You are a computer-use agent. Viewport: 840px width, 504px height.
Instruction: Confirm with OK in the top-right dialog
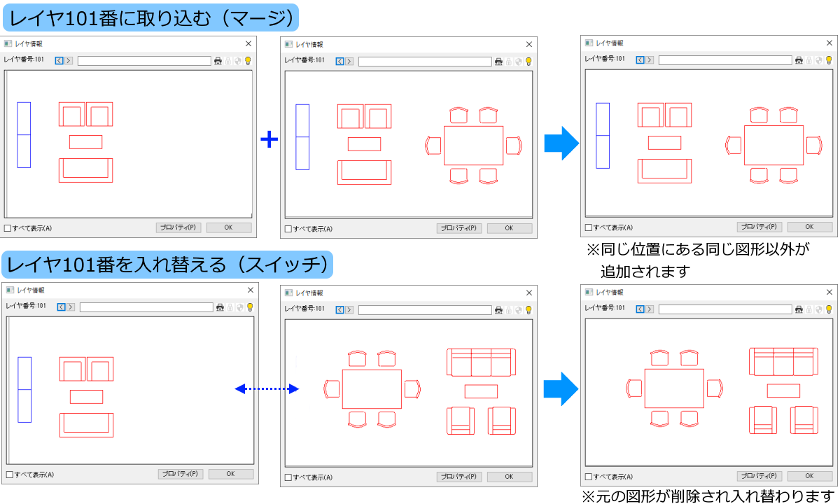click(810, 227)
